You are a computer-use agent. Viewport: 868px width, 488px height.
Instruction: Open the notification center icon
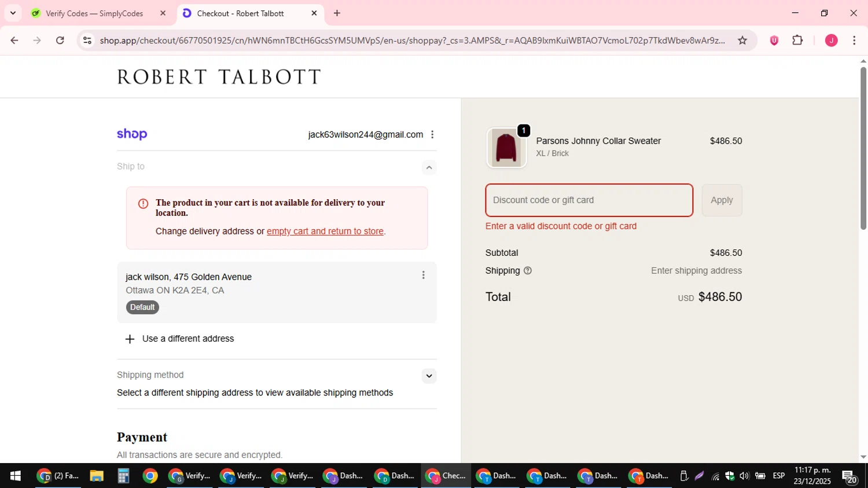coord(850,476)
